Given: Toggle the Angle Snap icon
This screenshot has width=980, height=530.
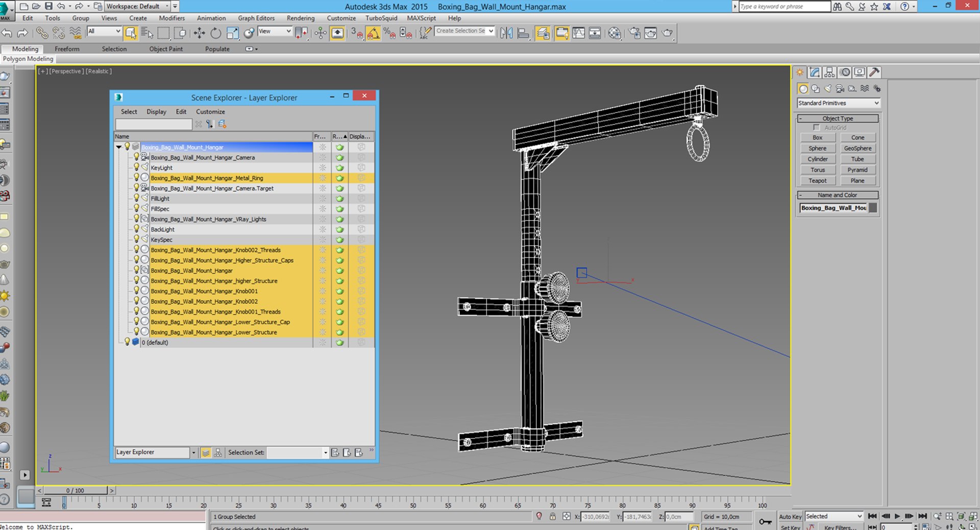Looking at the screenshot, I should point(373,33).
